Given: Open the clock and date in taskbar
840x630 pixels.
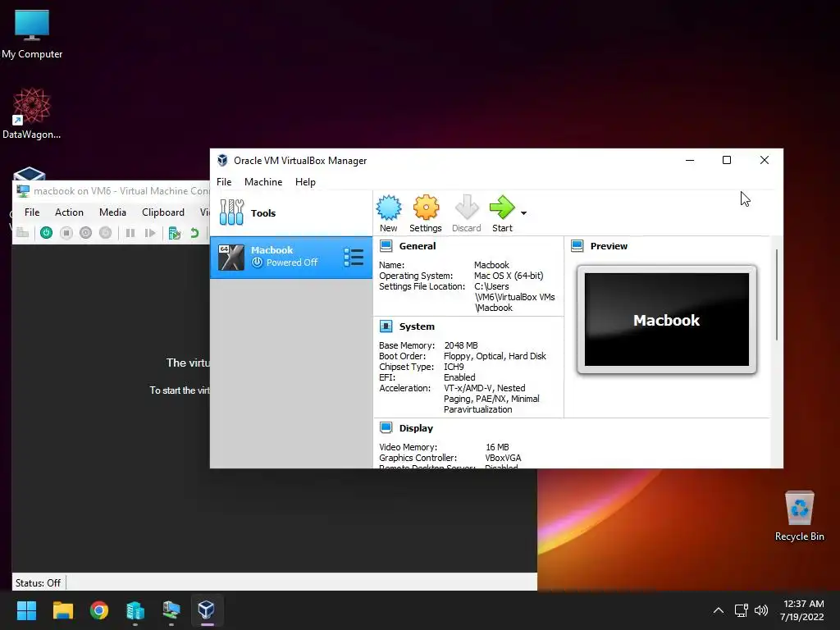Looking at the screenshot, I should pyautogui.click(x=802, y=610).
